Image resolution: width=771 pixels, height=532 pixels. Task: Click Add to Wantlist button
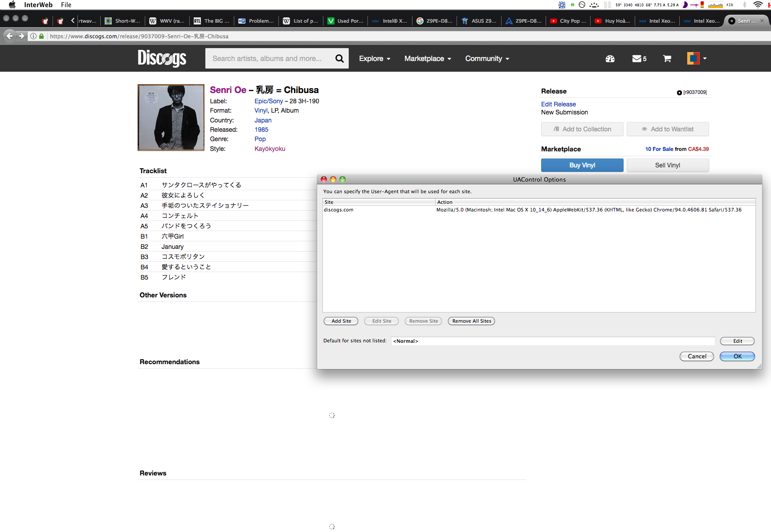[x=668, y=129]
